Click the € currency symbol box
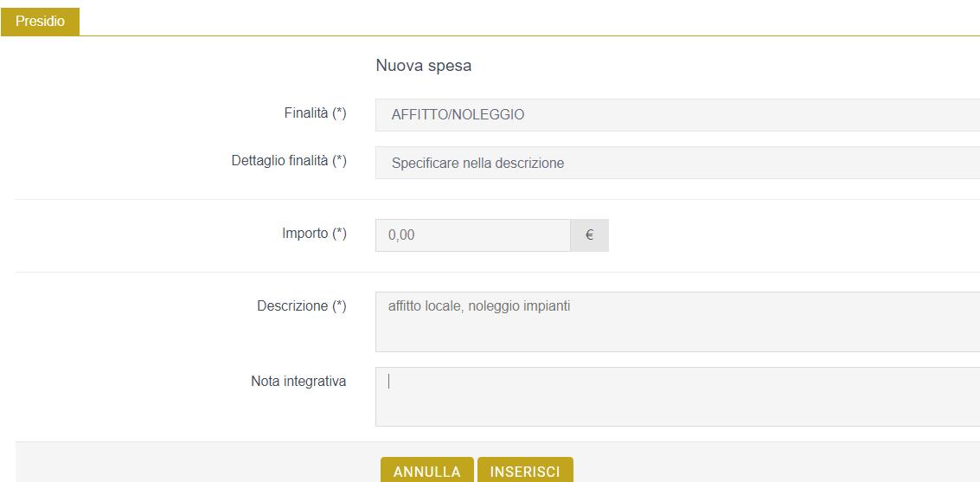This screenshot has height=482, width=980. click(589, 235)
